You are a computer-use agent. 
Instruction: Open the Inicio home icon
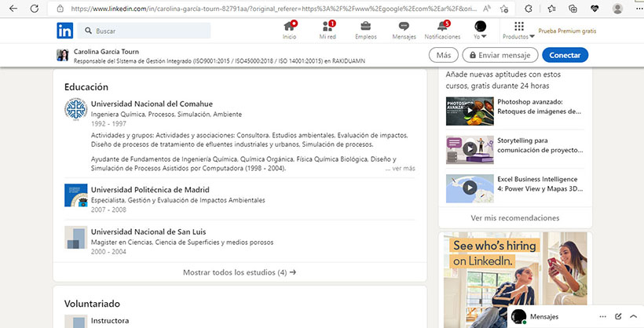point(289,27)
